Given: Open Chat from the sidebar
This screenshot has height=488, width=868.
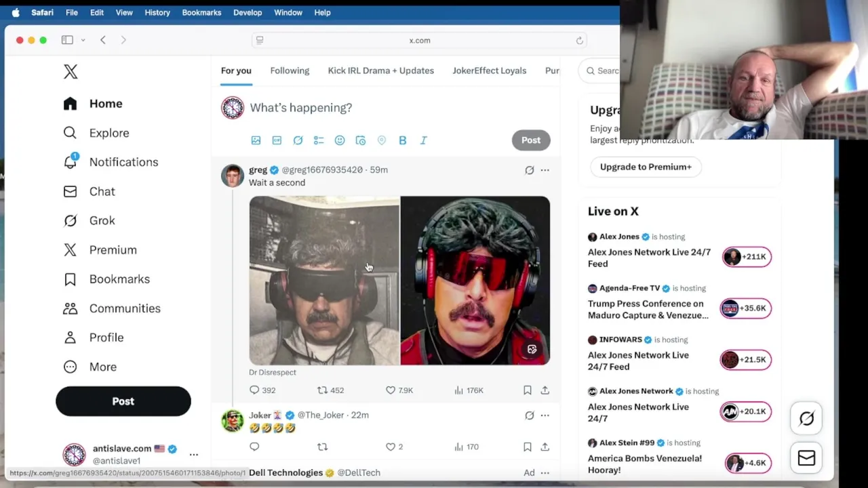Looking at the screenshot, I should coord(89,191).
